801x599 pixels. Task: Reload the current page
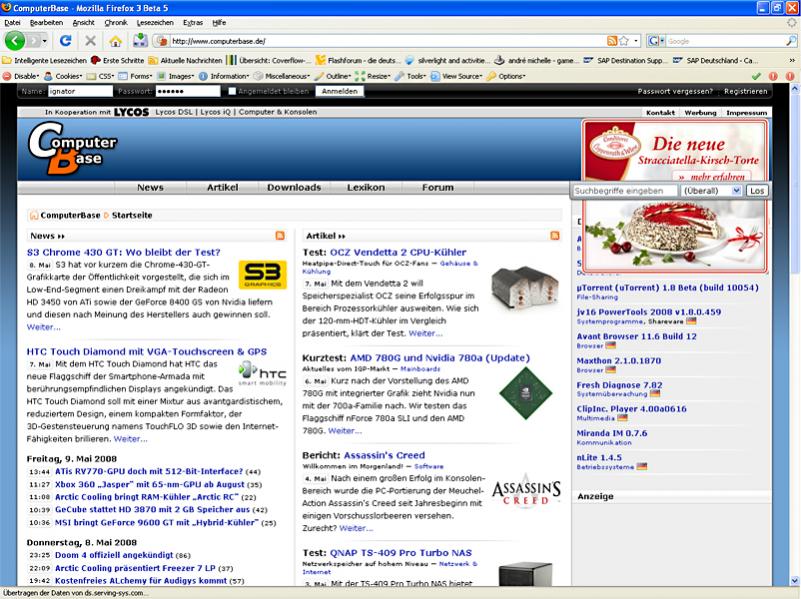click(65, 41)
